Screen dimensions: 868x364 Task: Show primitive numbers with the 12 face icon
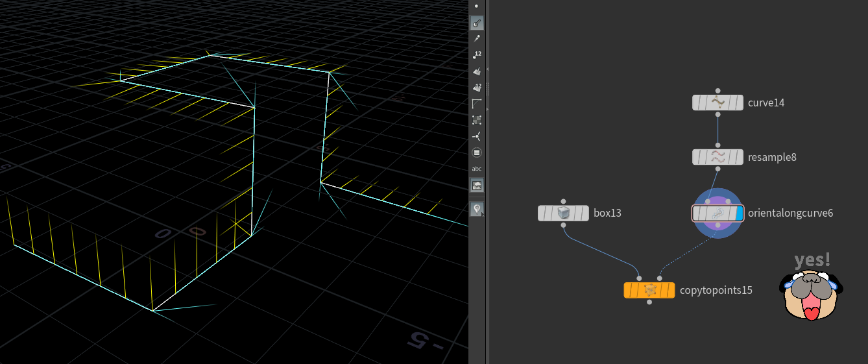pyautogui.click(x=477, y=88)
